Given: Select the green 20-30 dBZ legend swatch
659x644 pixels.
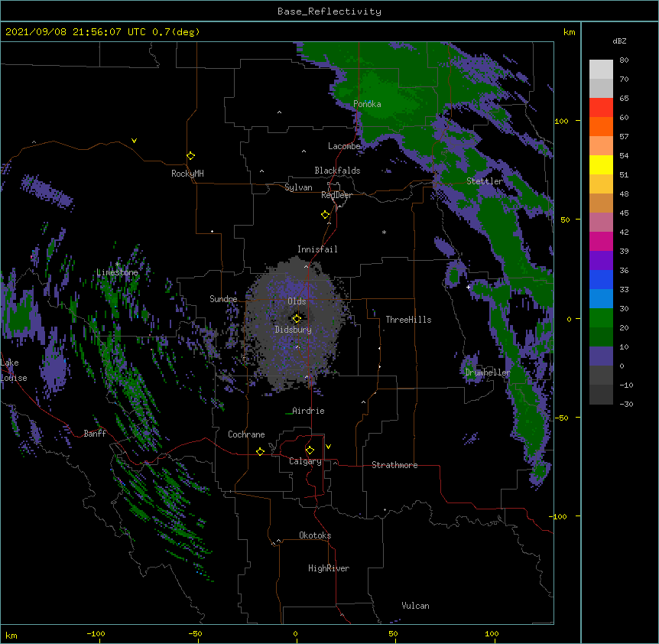Looking at the screenshot, I should click(601, 318).
